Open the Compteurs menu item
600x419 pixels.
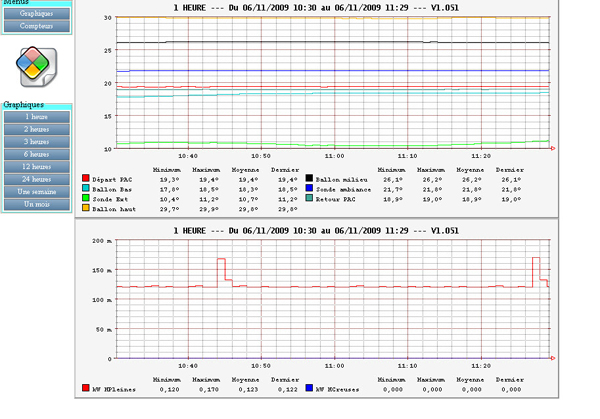[36, 25]
